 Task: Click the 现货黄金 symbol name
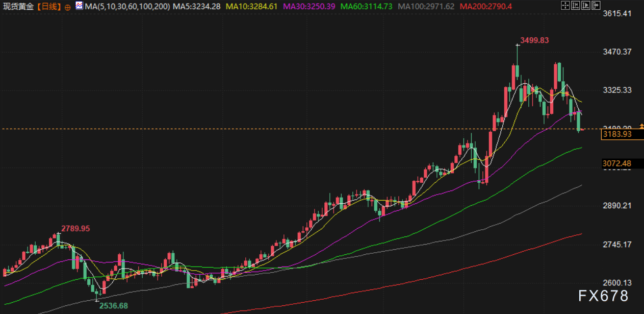(20, 7)
